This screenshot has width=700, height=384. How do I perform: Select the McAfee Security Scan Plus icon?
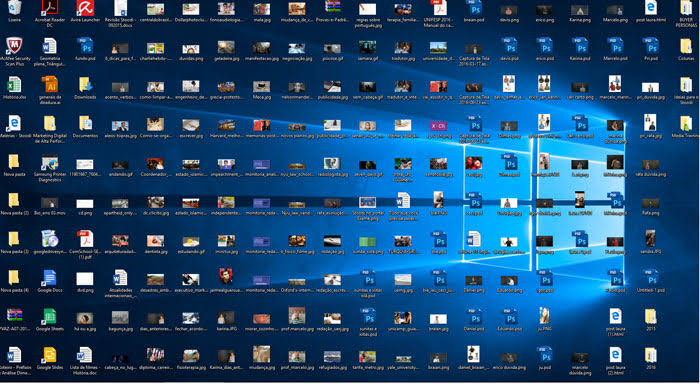(14, 46)
